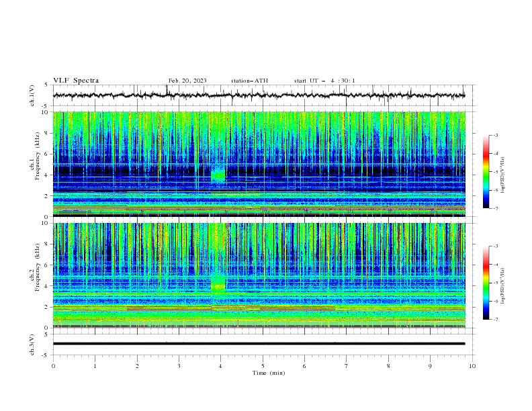The image size is (532, 411).
Task: Click the '3' tick on the time axis
Action: pyautogui.click(x=179, y=366)
